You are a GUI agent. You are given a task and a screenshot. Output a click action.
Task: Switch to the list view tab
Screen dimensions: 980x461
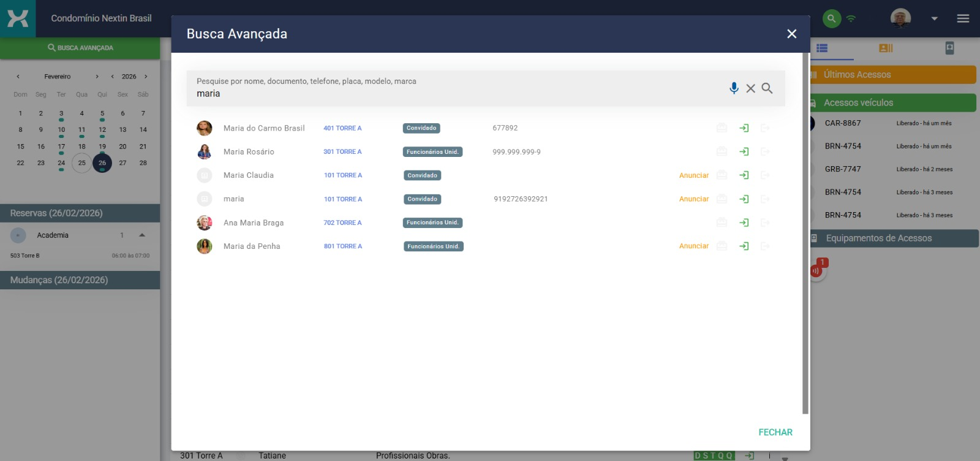[822, 48]
